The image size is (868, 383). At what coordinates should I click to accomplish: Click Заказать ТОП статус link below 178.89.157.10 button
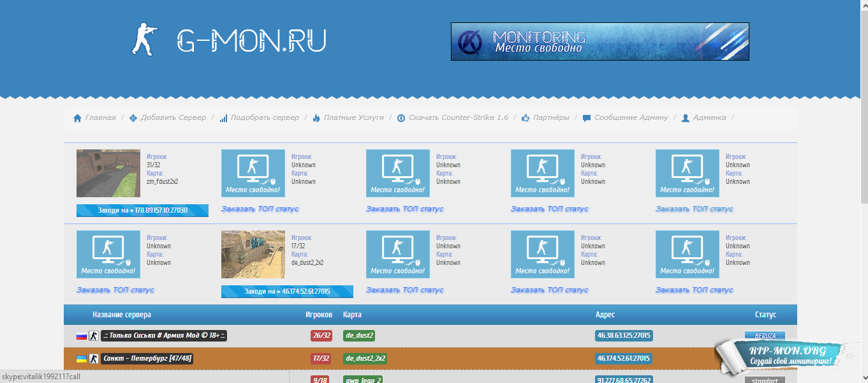point(115,290)
